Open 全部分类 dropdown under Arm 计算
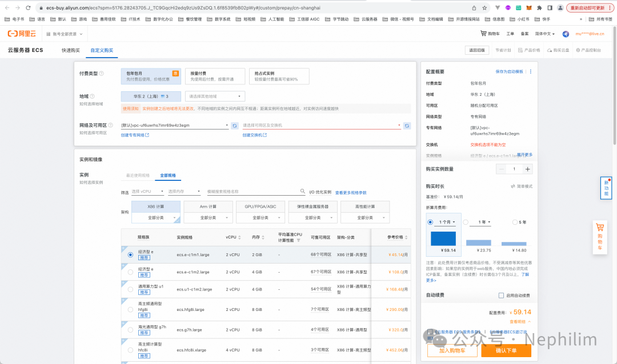The height and width of the screenshot is (364, 617). 208,218
